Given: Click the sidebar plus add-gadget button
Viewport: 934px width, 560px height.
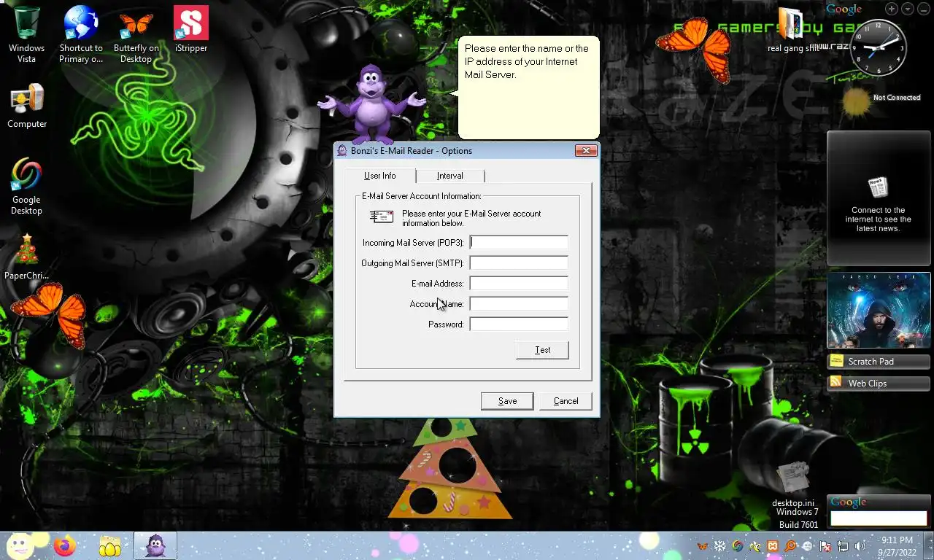Looking at the screenshot, I should tap(892, 9).
